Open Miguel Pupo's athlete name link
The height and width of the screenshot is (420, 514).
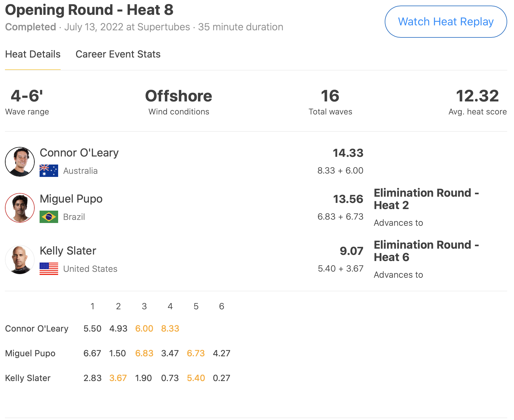[71, 199]
